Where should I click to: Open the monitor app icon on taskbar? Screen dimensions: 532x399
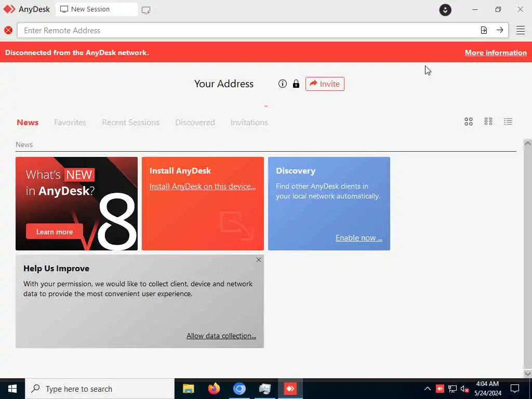coord(264,389)
